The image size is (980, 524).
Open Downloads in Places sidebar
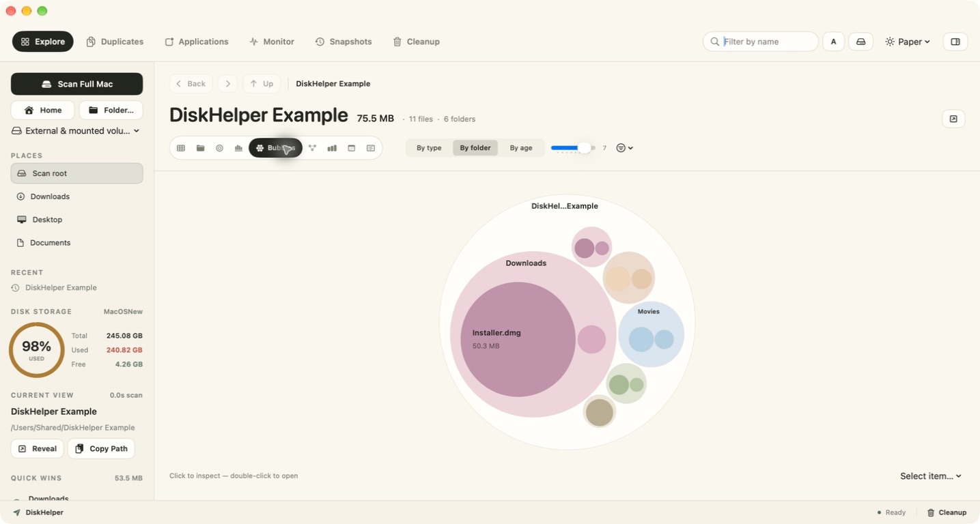pyautogui.click(x=76, y=196)
